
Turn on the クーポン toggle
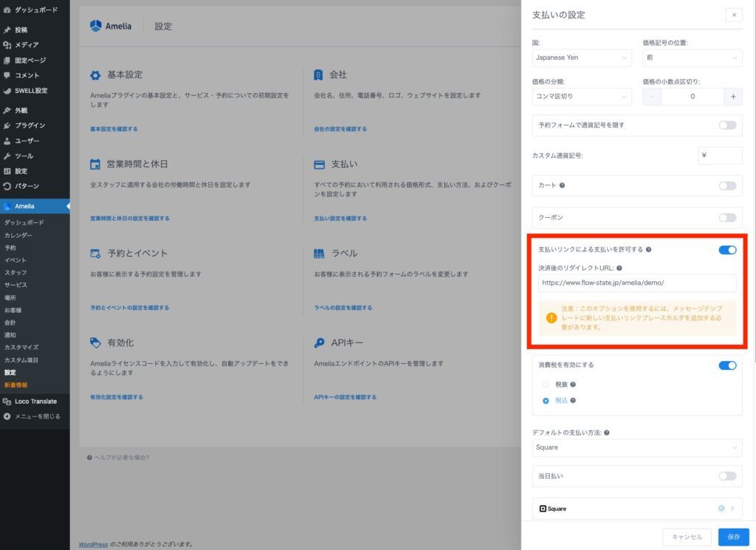click(x=727, y=218)
